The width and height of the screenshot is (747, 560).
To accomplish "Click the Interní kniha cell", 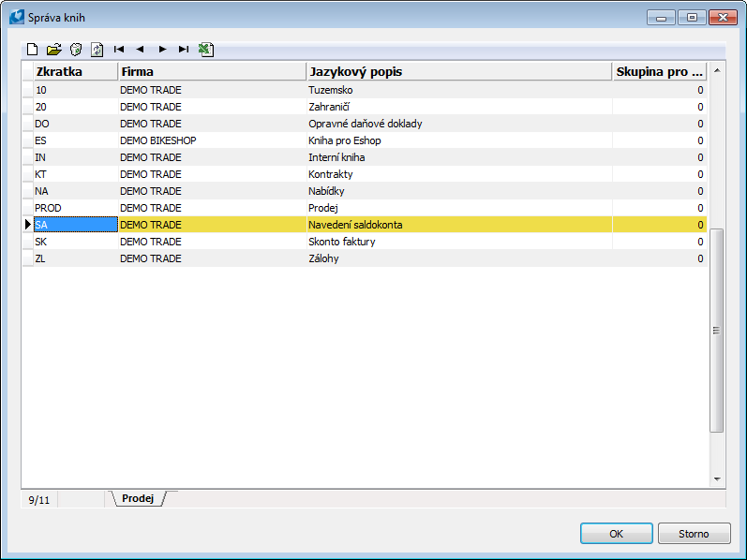I will coord(459,157).
